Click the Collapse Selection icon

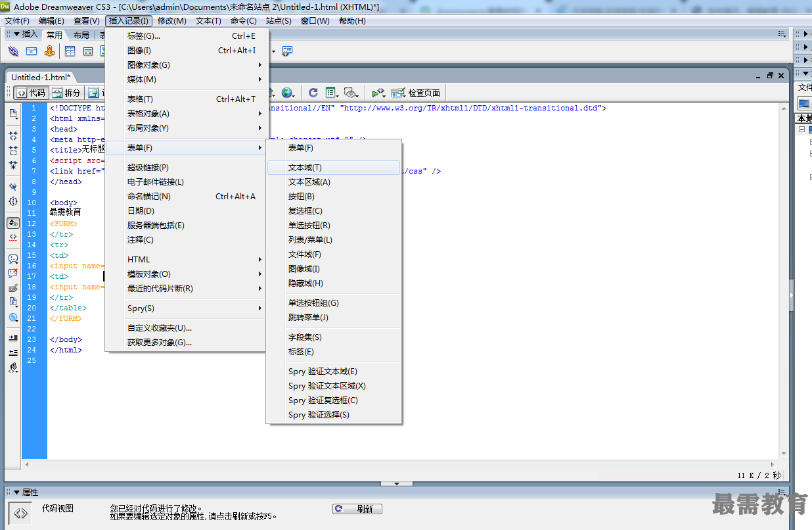click(x=13, y=151)
